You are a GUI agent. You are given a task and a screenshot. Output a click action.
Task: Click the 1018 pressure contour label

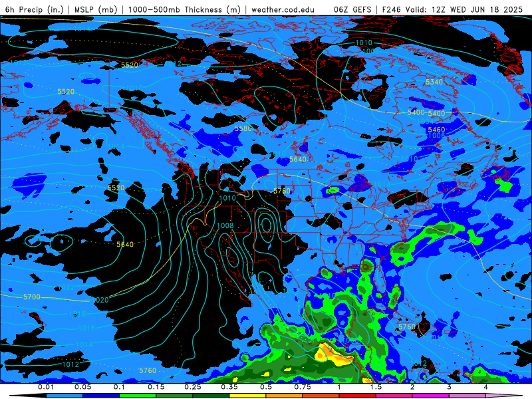[77, 314]
